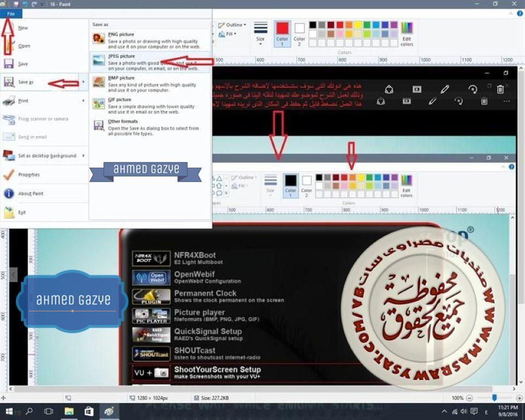Click the zoom in plus button
Screen dimensions: 525x420
520,398
